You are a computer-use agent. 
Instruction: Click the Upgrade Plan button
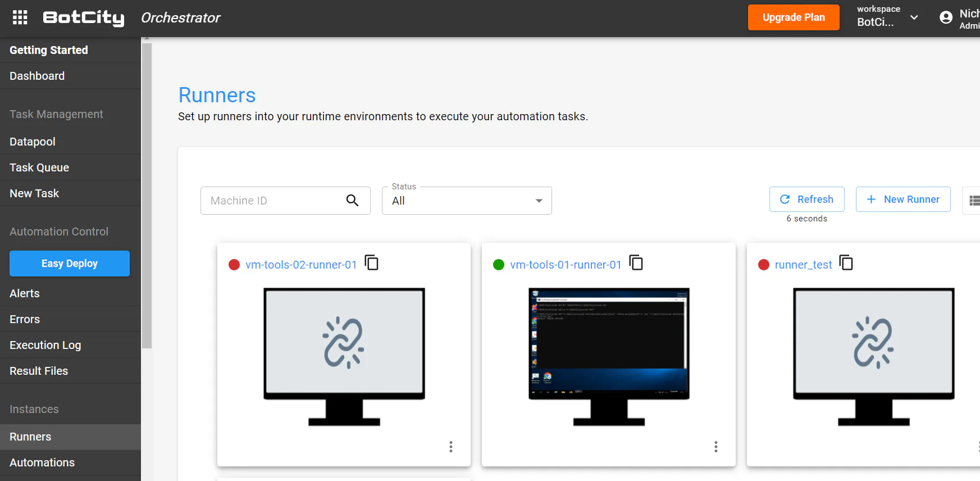tap(794, 17)
